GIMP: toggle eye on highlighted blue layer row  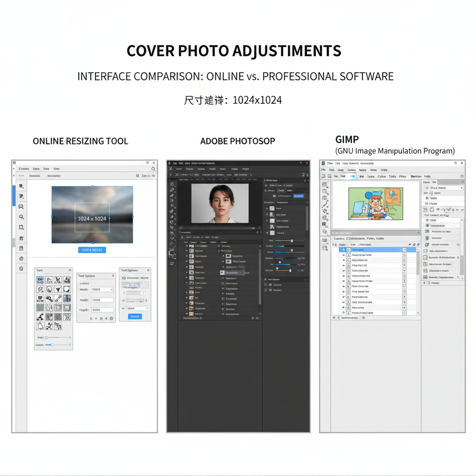click(x=344, y=250)
